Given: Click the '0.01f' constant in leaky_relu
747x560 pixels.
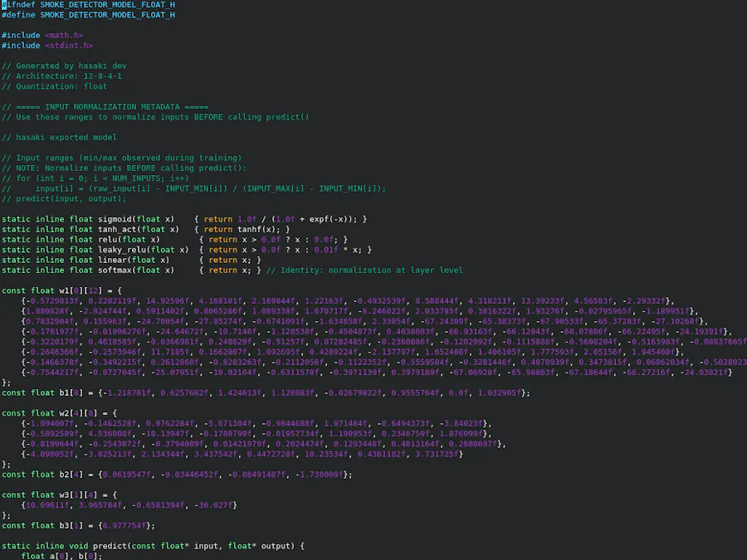Looking at the screenshot, I should (326, 250).
